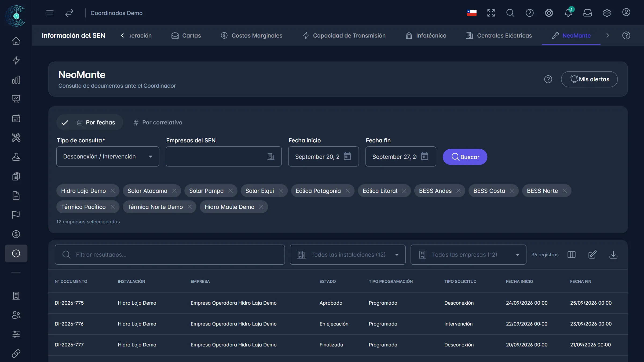Open the notifications bell in header
Image resolution: width=644 pixels, height=362 pixels.
pyautogui.click(x=568, y=13)
